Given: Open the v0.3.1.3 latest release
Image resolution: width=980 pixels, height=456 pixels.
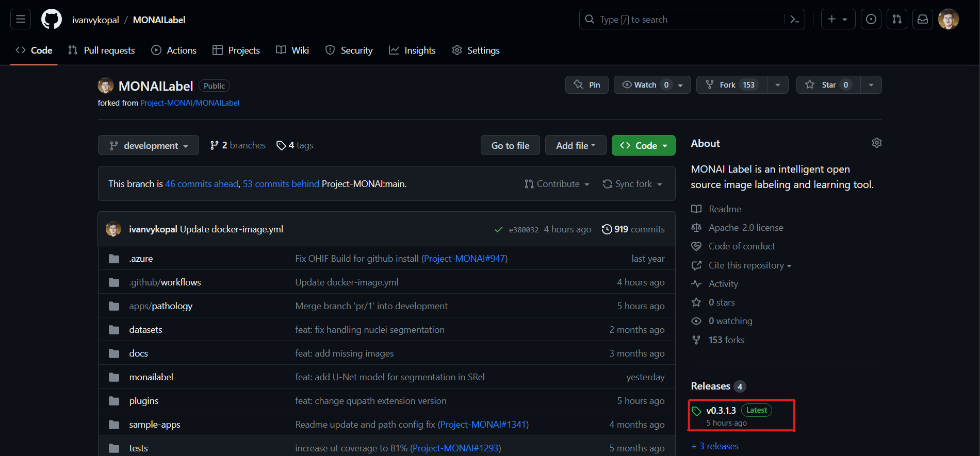Looking at the screenshot, I should (721, 411).
